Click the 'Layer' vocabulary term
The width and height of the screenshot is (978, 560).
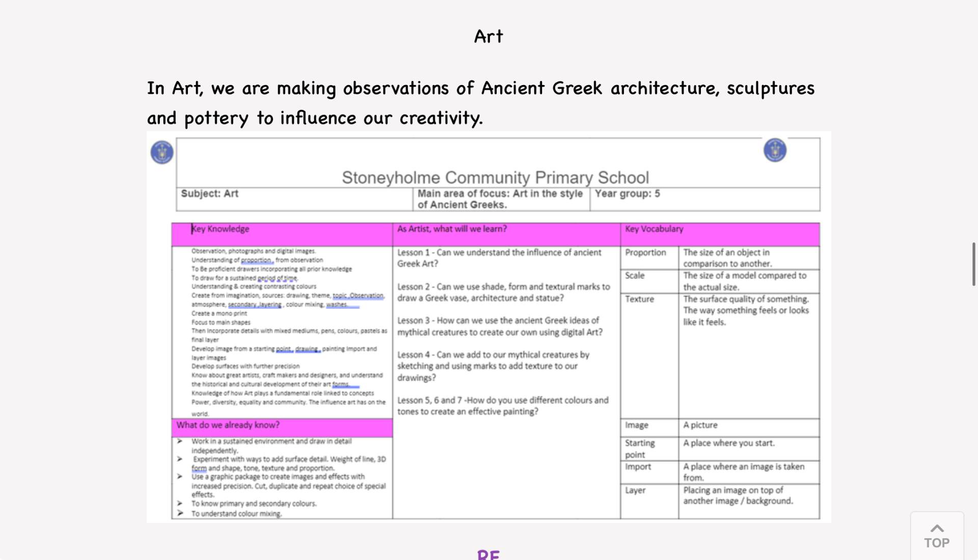click(635, 490)
